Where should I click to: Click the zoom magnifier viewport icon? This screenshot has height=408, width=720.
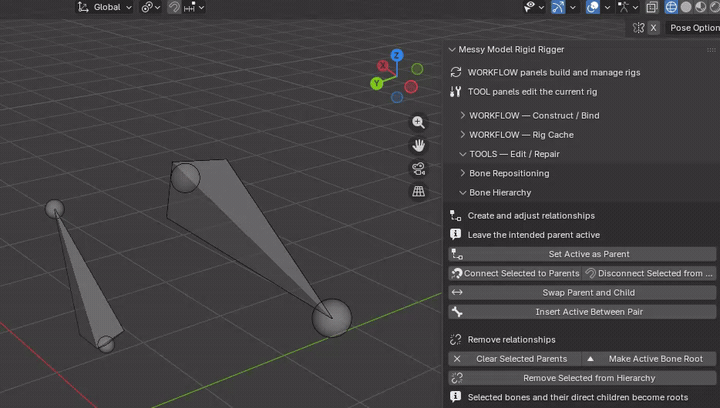point(418,122)
